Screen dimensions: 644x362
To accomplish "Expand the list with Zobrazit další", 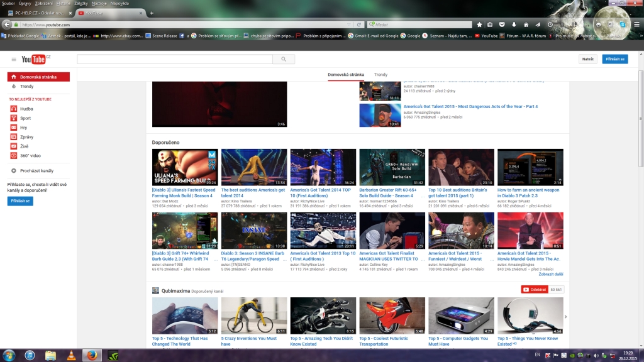I will coord(550,275).
